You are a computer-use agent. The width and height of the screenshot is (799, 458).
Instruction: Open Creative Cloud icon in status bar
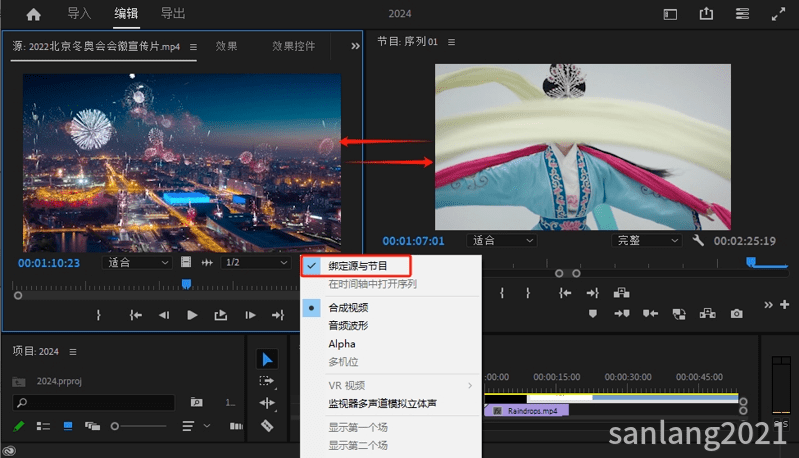pyautogui.click(x=9, y=451)
